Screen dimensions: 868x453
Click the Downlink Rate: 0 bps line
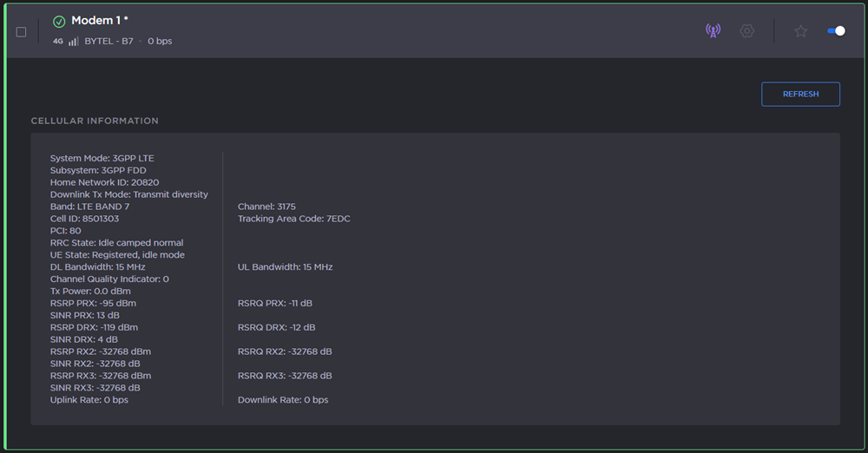pos(283,400)
